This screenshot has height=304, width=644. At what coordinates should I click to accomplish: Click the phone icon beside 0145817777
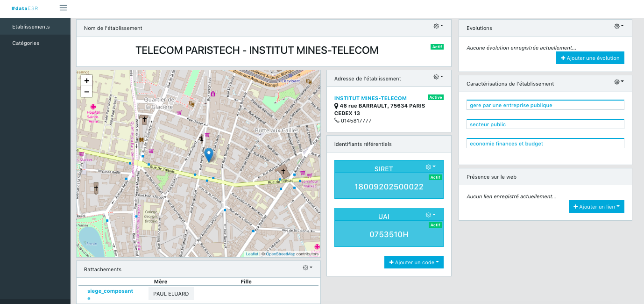tap(337, 121)
